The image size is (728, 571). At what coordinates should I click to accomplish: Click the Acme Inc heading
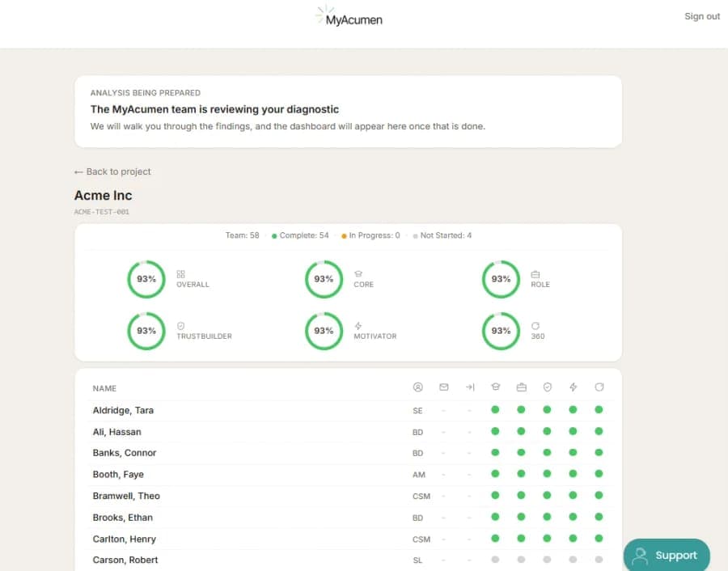(103, 196)
